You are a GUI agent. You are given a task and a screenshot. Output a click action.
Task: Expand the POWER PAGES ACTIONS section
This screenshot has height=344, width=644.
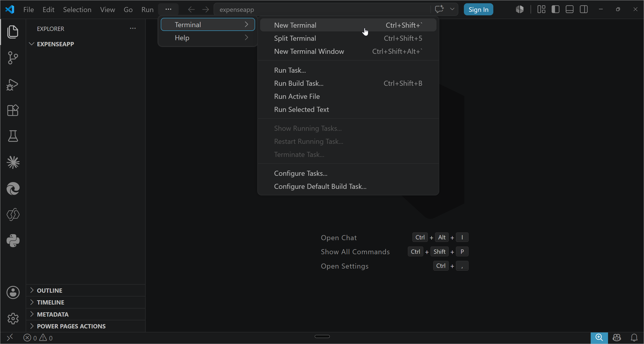coord(86,326)
